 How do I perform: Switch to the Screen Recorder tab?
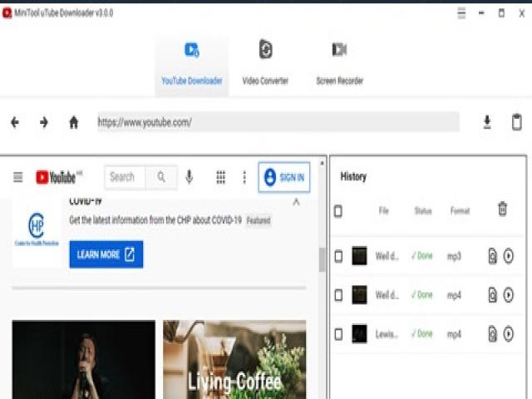tap(340, 64)
